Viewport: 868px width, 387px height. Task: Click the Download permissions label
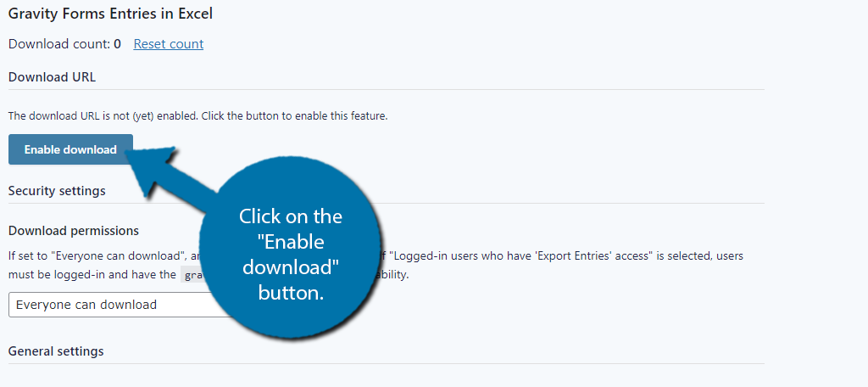click(74, 230)
